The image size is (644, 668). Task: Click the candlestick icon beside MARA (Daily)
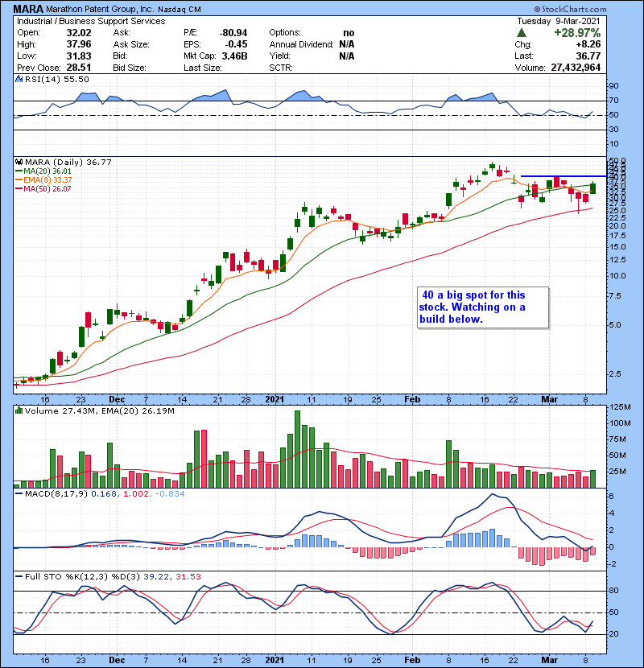coord(19,163)
